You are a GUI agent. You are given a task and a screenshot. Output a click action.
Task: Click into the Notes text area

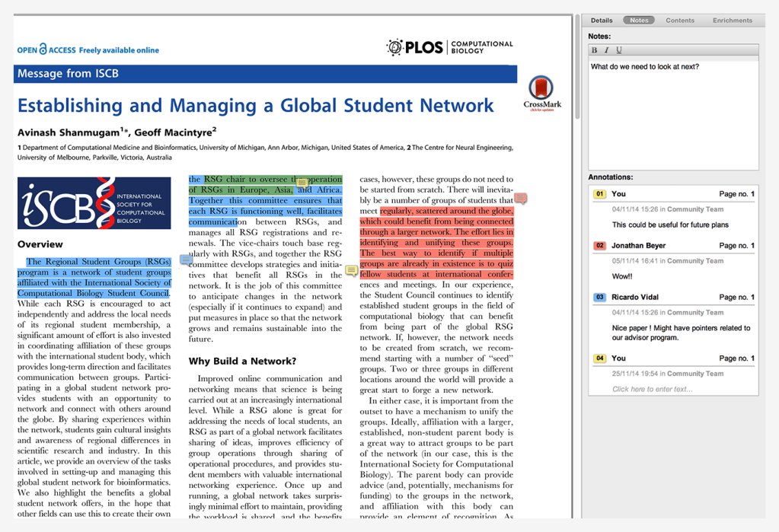673,114
